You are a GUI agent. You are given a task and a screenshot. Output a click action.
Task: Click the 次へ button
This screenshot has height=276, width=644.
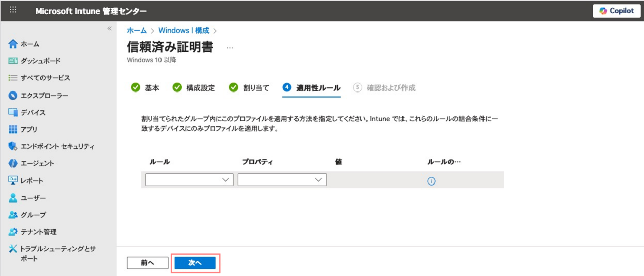click(195, 263)
